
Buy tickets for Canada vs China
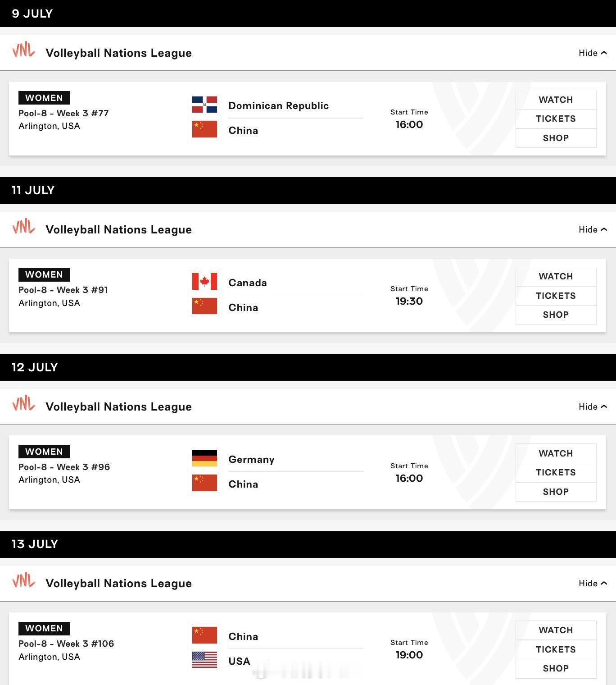pos(556,296)
